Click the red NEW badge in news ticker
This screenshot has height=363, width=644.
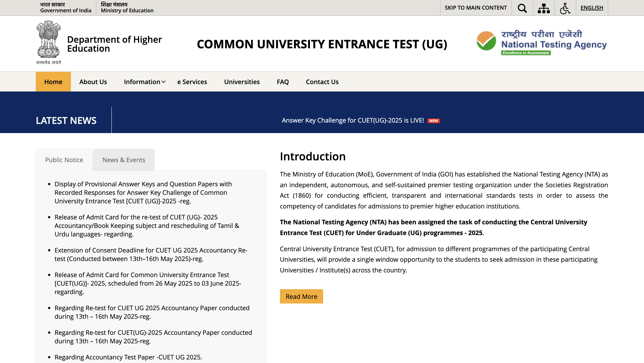(434, 121)
